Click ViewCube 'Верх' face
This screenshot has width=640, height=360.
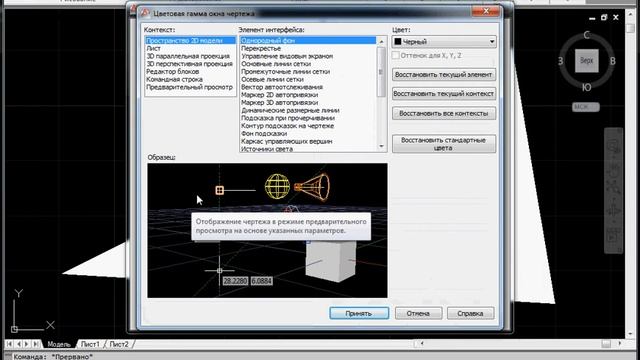587,61
